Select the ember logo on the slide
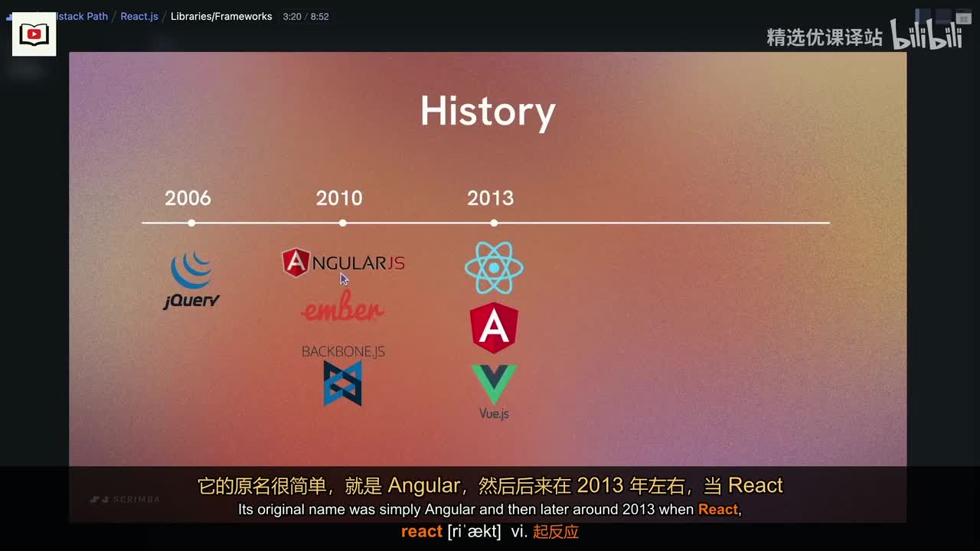Screen dimensions: 980x551 tap(343, 307)
